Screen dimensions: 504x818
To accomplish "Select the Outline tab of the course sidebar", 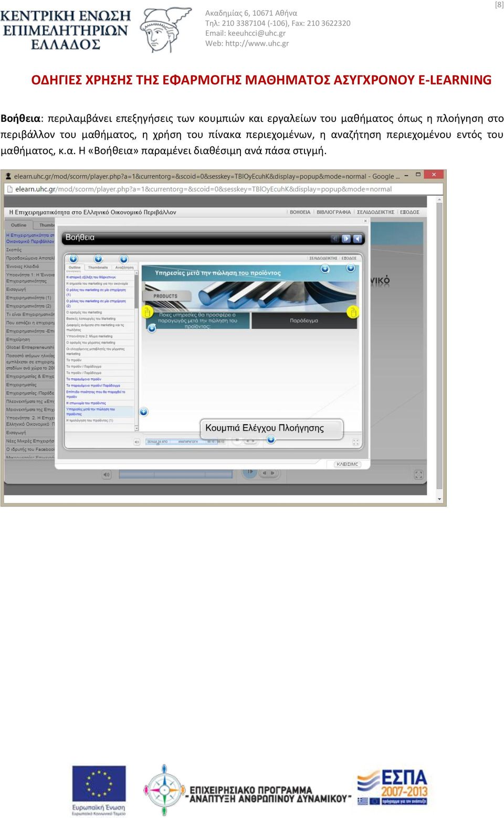I will tap(18, 225).
